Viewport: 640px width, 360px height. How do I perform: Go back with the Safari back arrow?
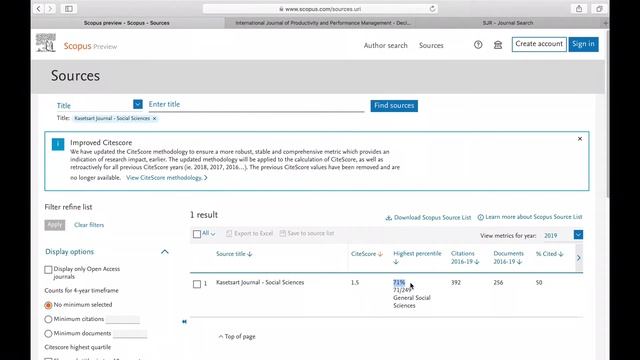click(x=38, y=9)
